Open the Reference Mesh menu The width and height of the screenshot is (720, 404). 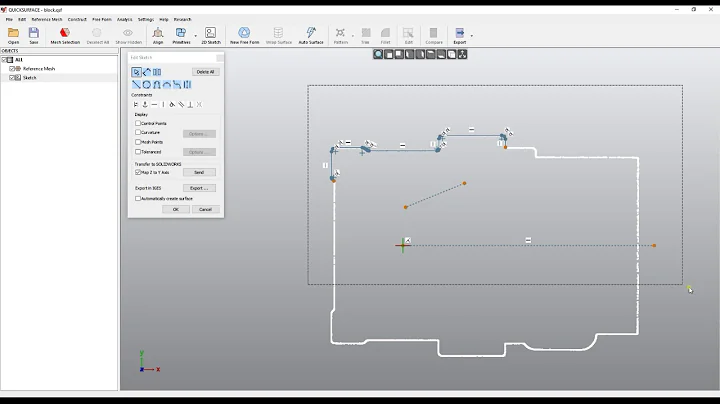click(47, 19)
